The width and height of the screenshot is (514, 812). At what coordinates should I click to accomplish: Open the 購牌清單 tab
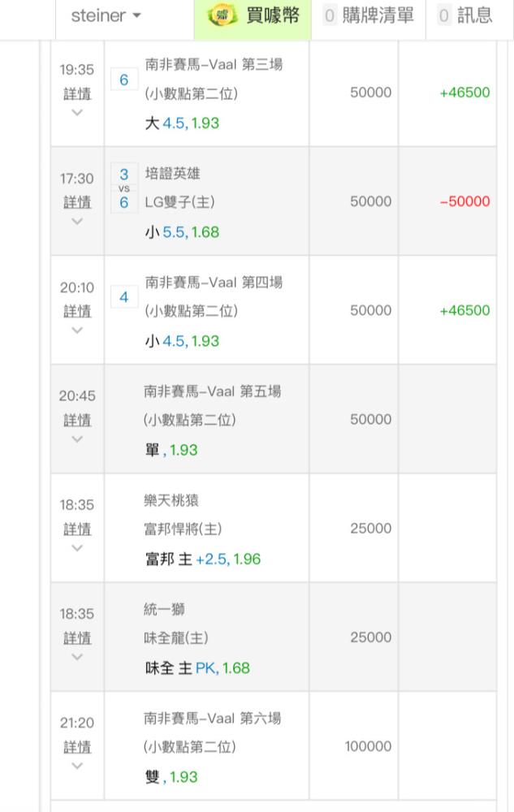pos(369,15)
